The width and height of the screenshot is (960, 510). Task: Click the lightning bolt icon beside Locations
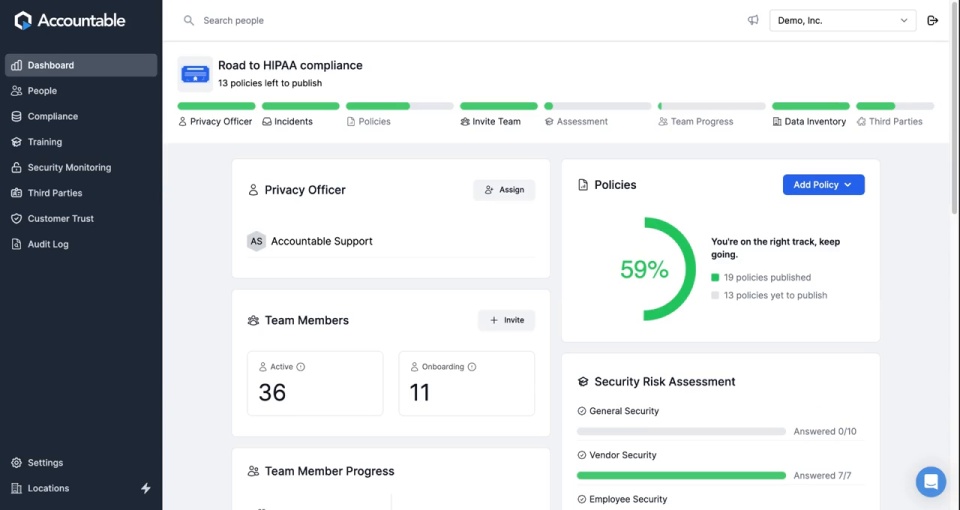(x=146, y=488)
